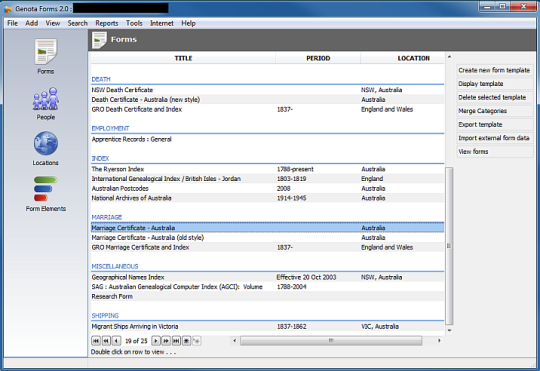Go to next record arrow

(156, 341)
